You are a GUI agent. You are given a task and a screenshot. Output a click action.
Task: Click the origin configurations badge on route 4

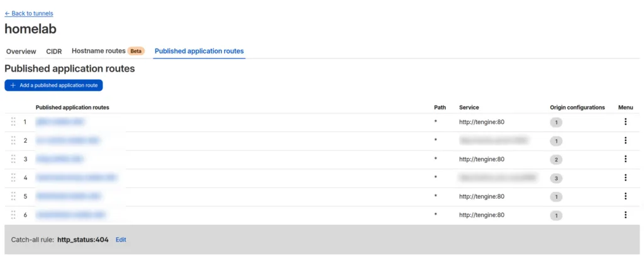click(556, 179)
